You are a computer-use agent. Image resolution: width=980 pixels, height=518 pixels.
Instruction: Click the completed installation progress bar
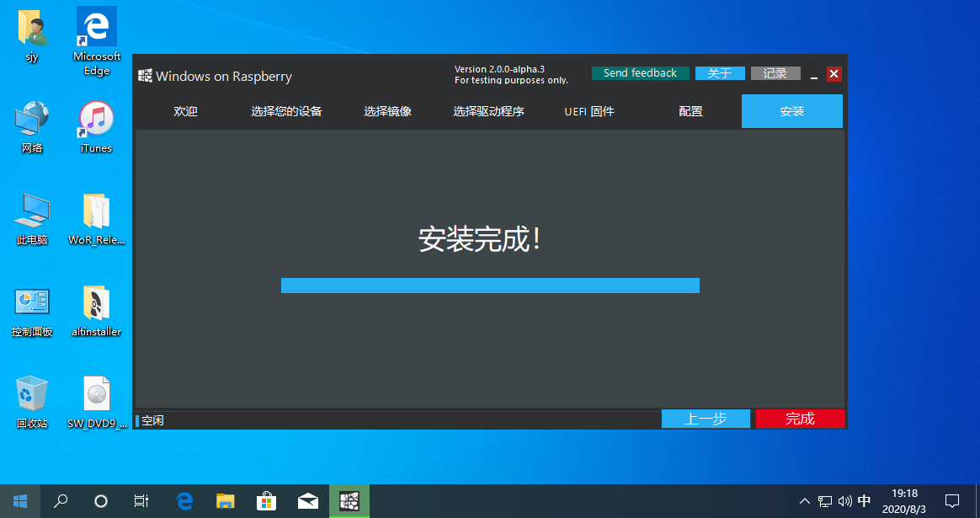pos(490,286)
